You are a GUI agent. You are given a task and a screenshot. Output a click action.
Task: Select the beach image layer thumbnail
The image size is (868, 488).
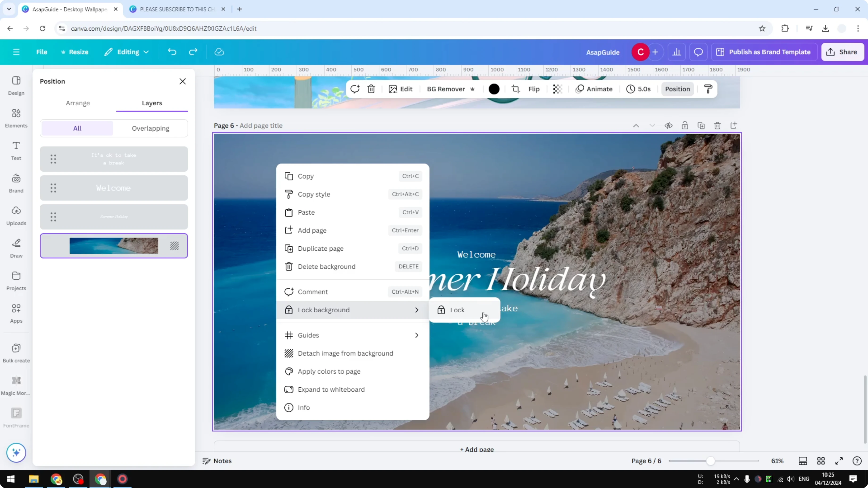113,245
